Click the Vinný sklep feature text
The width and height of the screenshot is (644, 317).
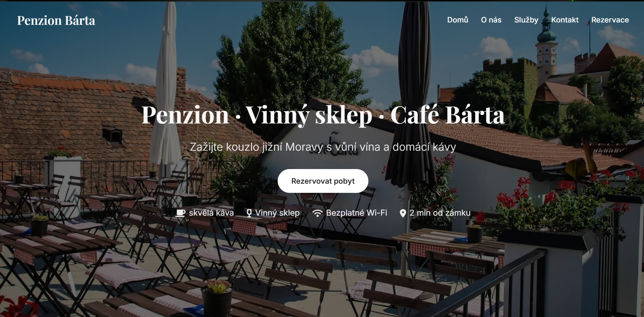277,213
